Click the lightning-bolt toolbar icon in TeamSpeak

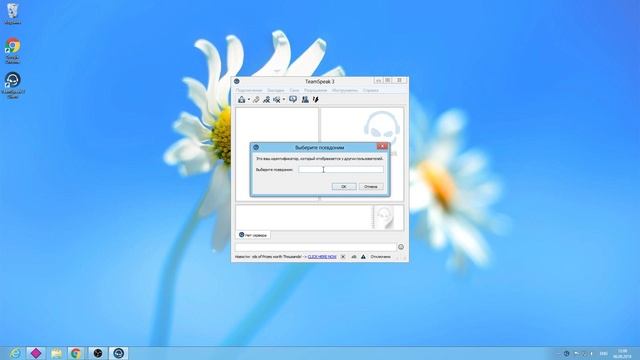click(x=316, y=99)
